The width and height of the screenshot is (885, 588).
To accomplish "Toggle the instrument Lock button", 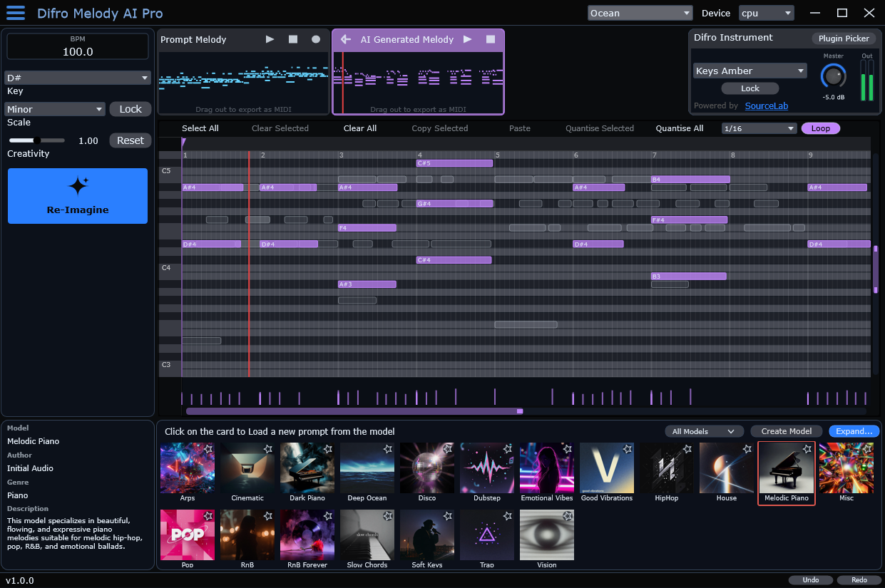I will pos(750,88).
